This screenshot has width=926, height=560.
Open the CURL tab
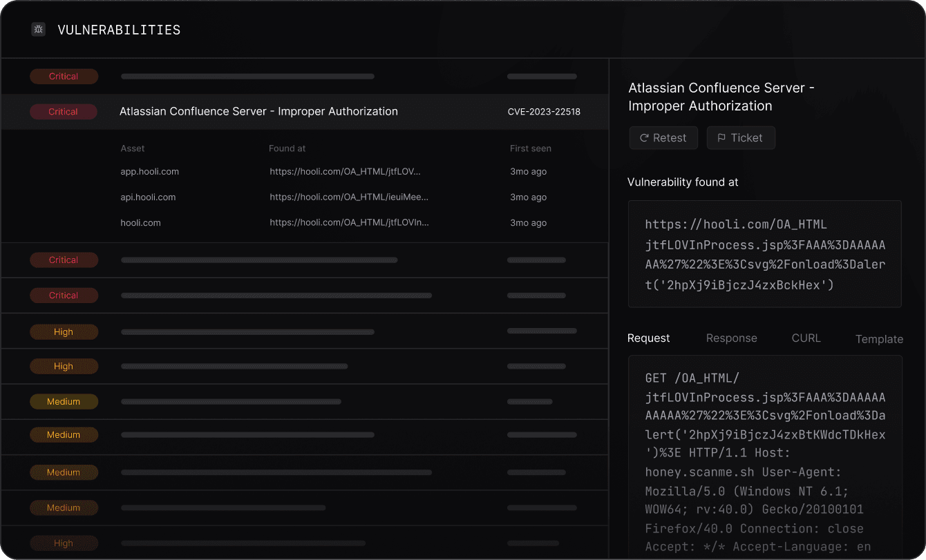[x=806, y=338]
